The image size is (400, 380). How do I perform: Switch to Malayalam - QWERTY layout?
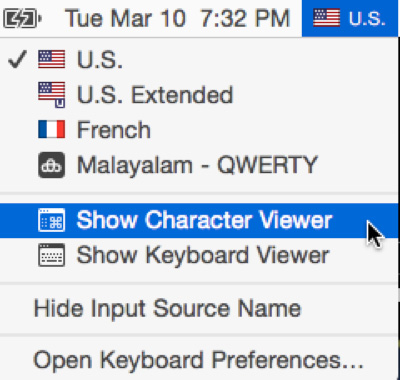[197, 165]
